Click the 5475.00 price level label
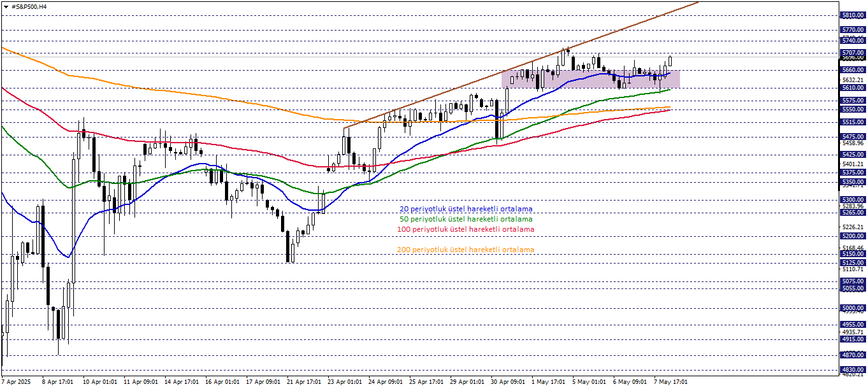The image size is (868, 389). [x=852, y=137]
